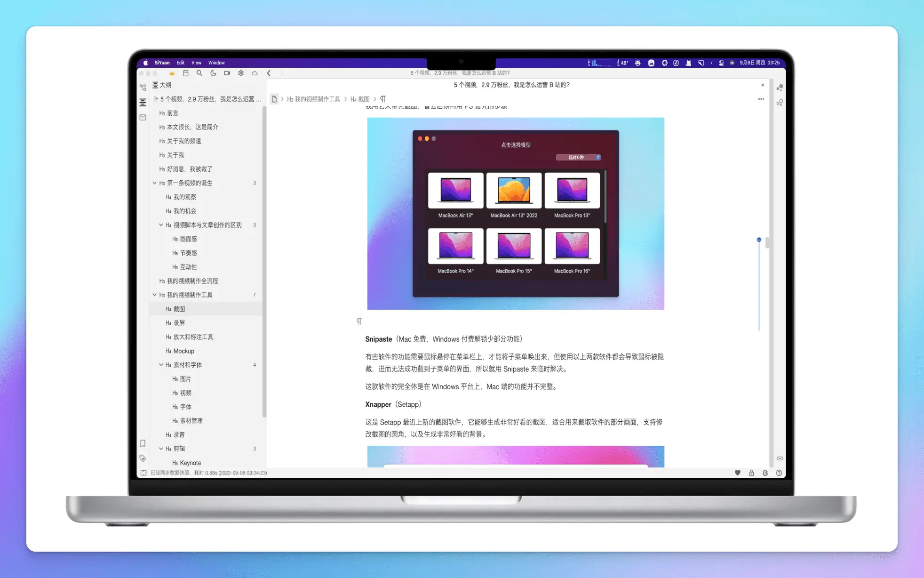The height and width of the screenshot is (578, 924).
Task: Collapse 视频脚本与文章创作的区别 outline node
Action: [x=161, y=225]
